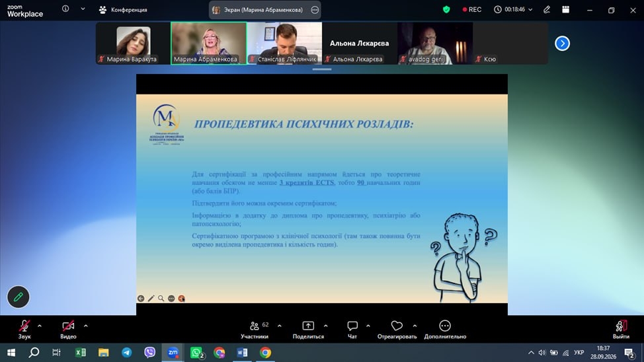The height and width of the screenshot is (362, 644).
Task: Open the Конференция menu
Action: tap(123, 9)
